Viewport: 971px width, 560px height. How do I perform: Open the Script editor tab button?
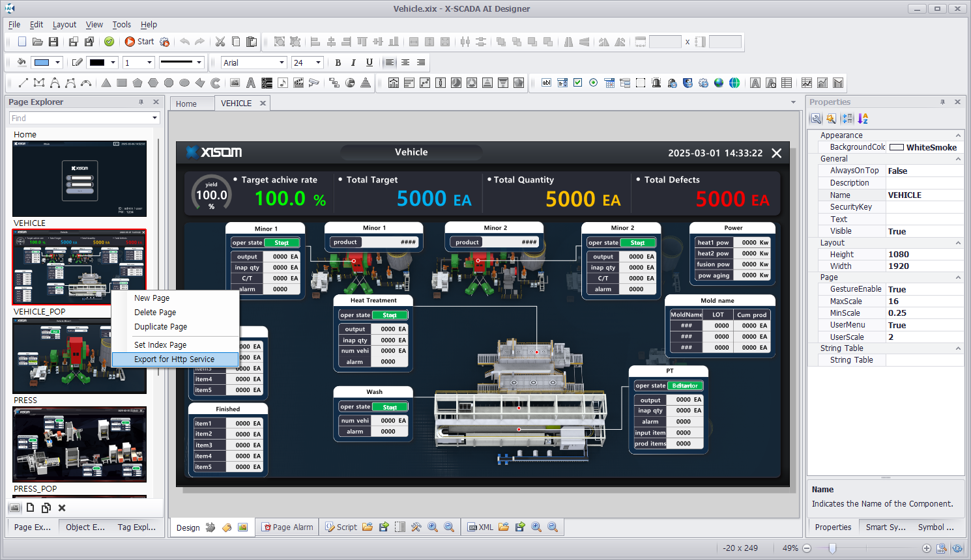coord(341,527)
